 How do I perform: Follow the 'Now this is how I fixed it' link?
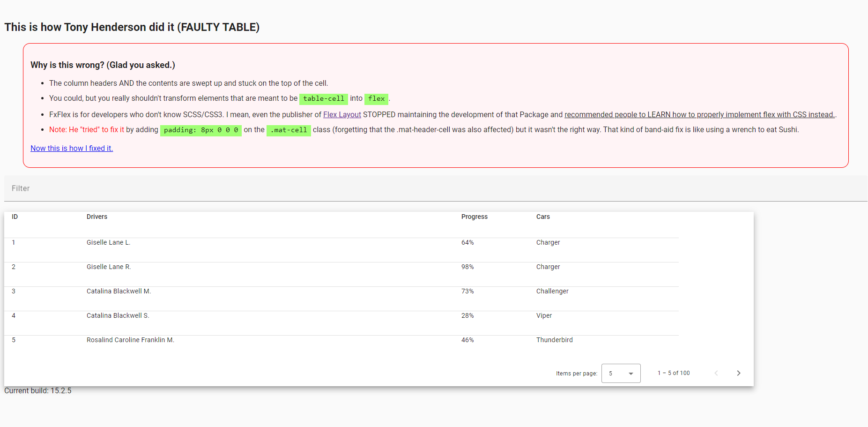pos(72,149)
